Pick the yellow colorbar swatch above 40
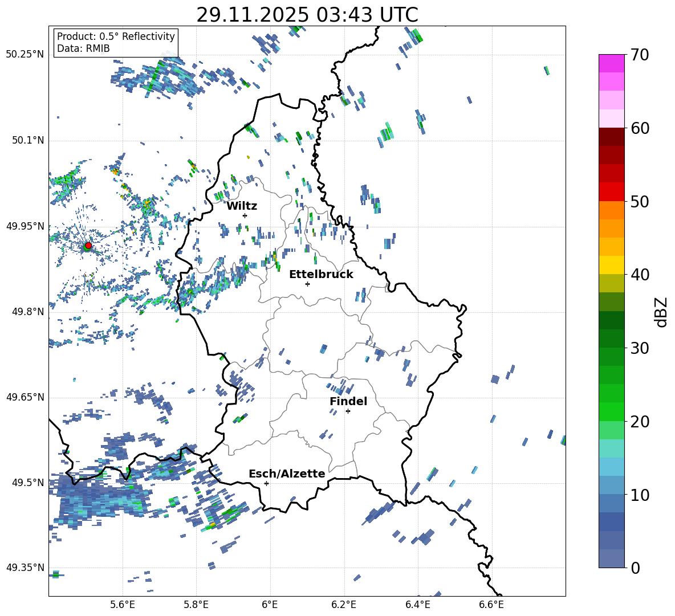 point(612,265)
